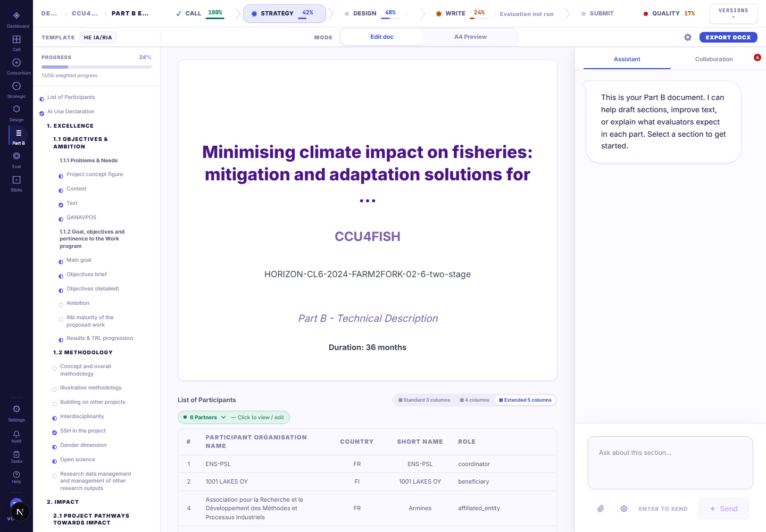Click the Export DOCX button
This screenshot has height=532, width=766.
point(728,37)
